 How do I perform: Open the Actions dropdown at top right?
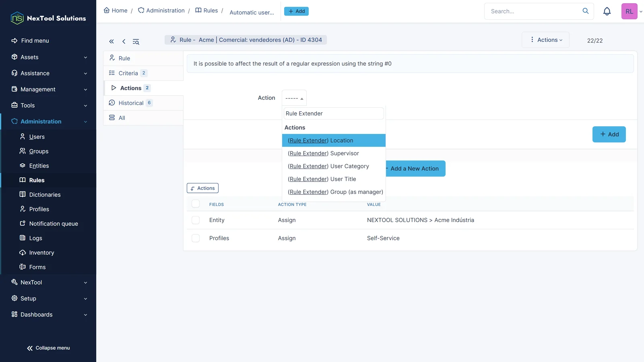coord(546,40)
